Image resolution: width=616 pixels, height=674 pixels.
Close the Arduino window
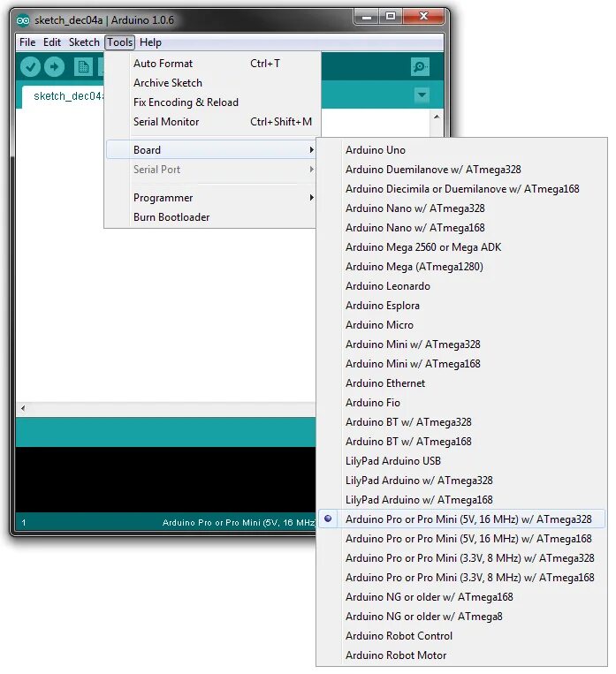click(423, 17)
